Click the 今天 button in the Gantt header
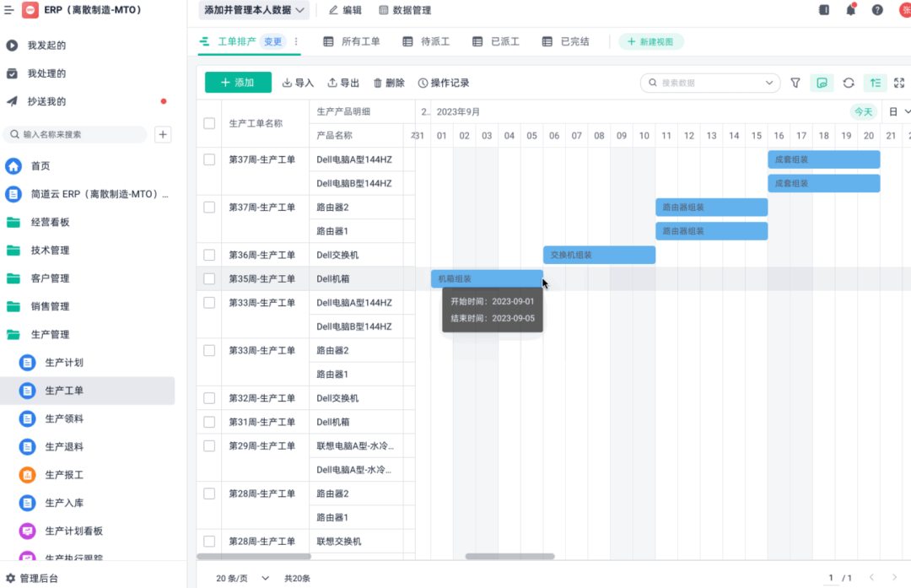Viewport: 911px width, 588px height. tap(863, 111)
